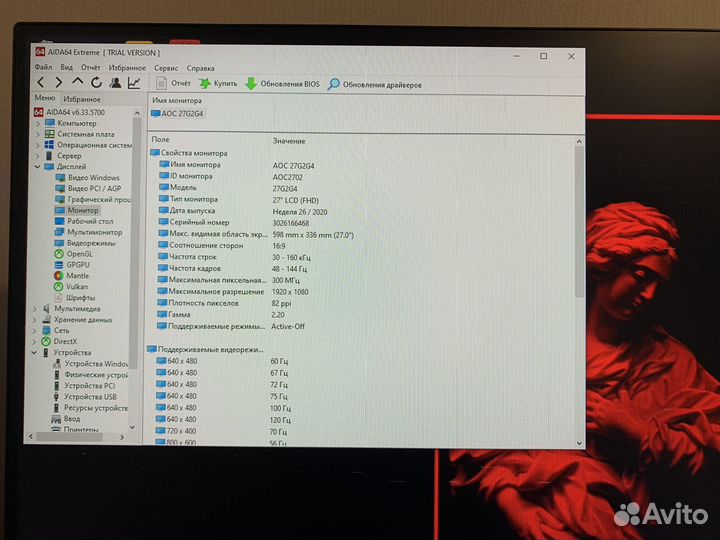Open the Файл menu
This screenshot has width=720, height=540.
point(44,68)
